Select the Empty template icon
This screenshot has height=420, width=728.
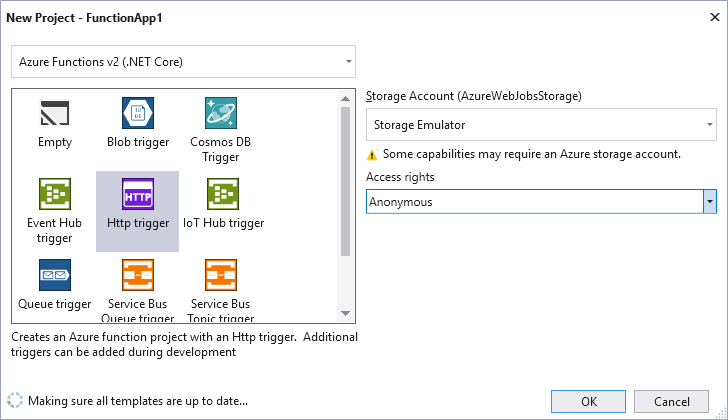point(55,113)
